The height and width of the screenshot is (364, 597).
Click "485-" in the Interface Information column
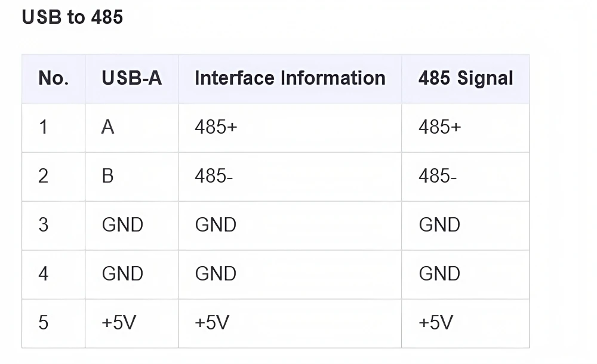[x=214, y=176]
